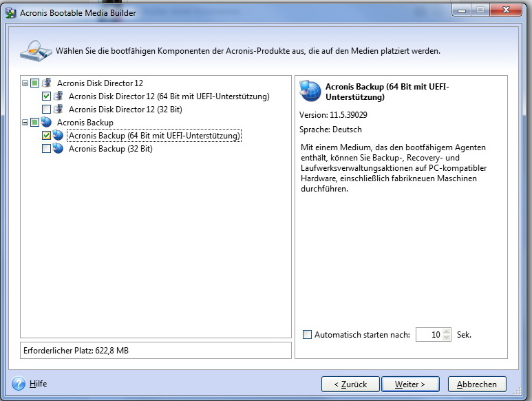The width and height of the screenshot is (532, 401).
Task: Click the Erforderlicher Platz: 622,8 MB text
Action: (76, 351)
